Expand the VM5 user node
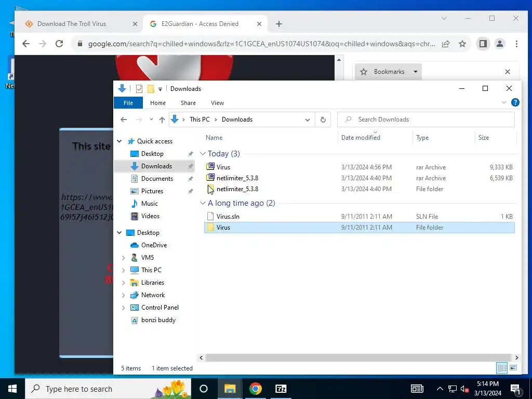The width and height of the screenshot is (532, 399). pos(124,258)
